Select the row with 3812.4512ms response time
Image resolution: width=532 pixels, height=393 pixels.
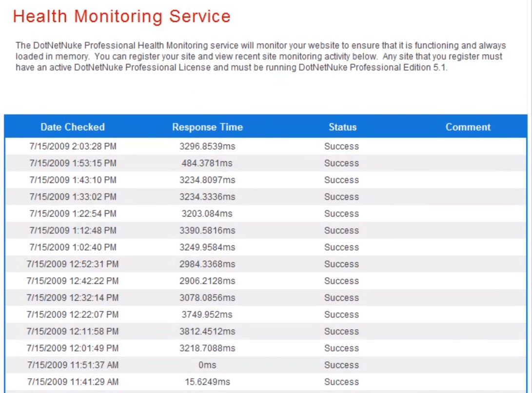tap(207, 331)
